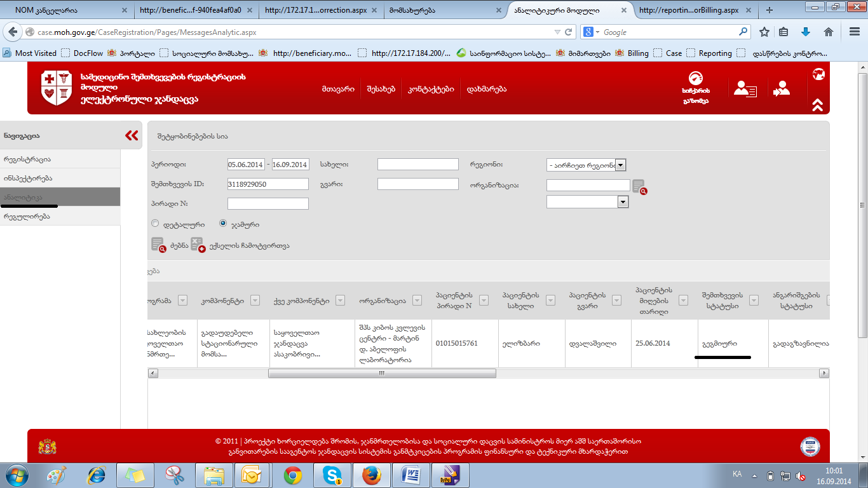
Task: Click the შემთხვევის ID input field
Action: [x=268, y=184]
